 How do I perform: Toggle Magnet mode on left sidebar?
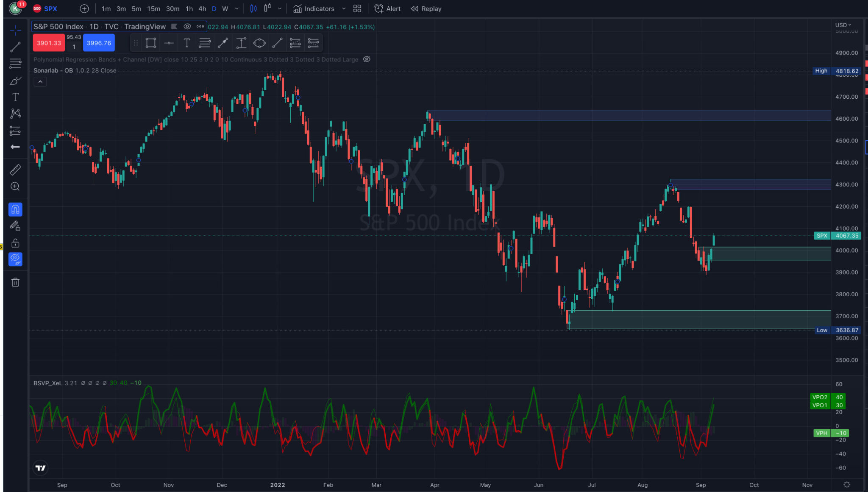15,209
